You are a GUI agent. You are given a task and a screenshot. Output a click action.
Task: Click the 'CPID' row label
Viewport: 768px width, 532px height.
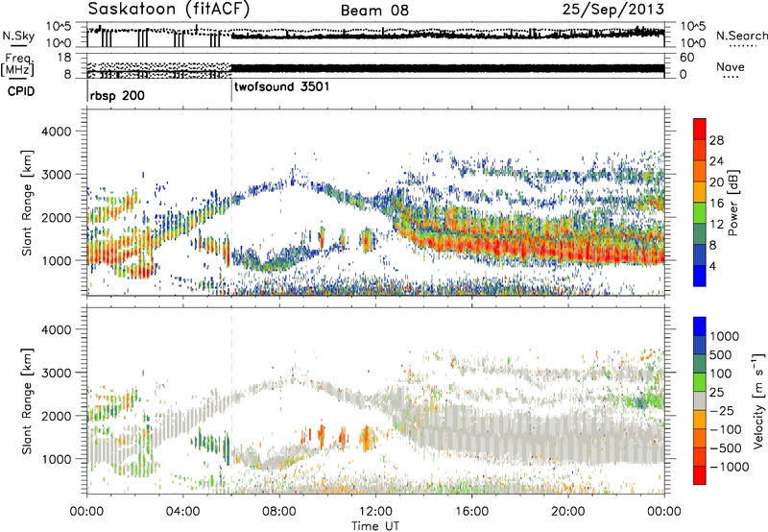[21, 91]
